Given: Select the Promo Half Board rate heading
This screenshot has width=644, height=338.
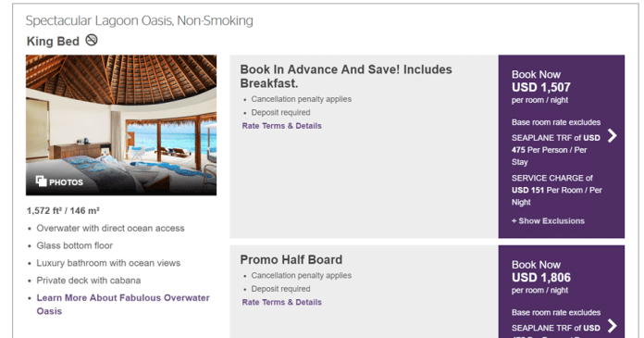Looking at the screenshot, I should (x=291, y=260).
